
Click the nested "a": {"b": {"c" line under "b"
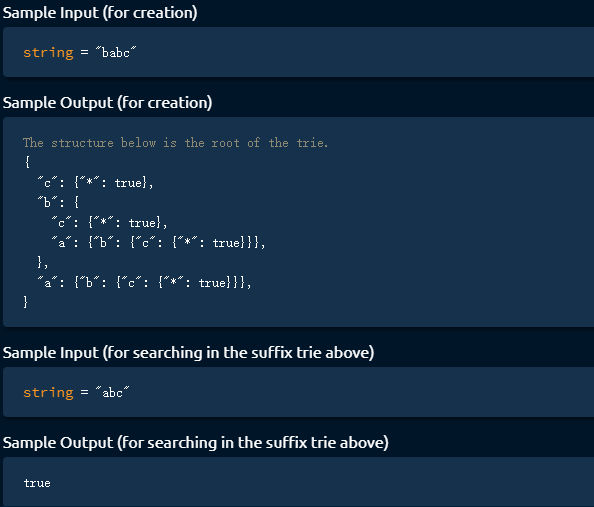158,243
